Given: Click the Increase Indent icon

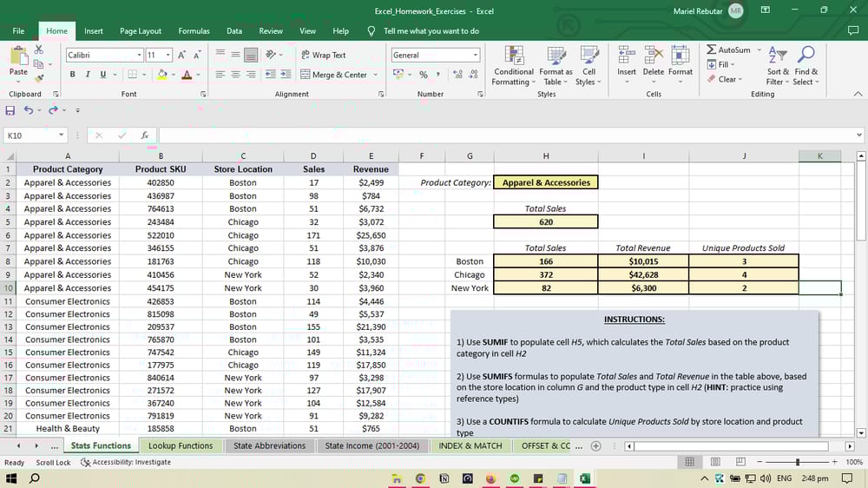Looking at the screenshot, I should [x=286, y=74].
